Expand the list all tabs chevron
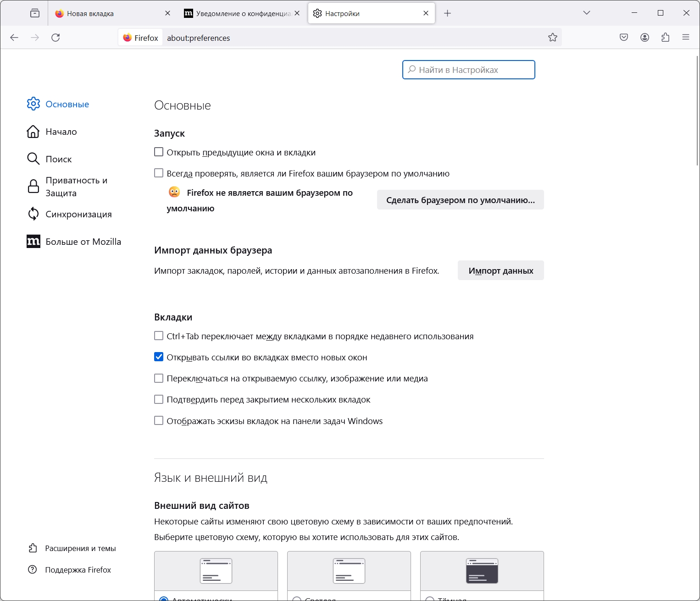This screenshot has height=601, width=700. click(x=586, y=13)
